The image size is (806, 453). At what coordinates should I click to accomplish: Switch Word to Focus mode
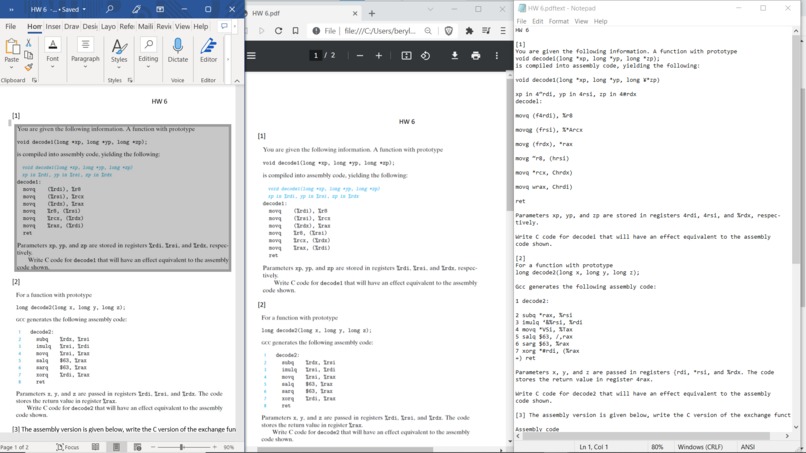pos(67,447)
